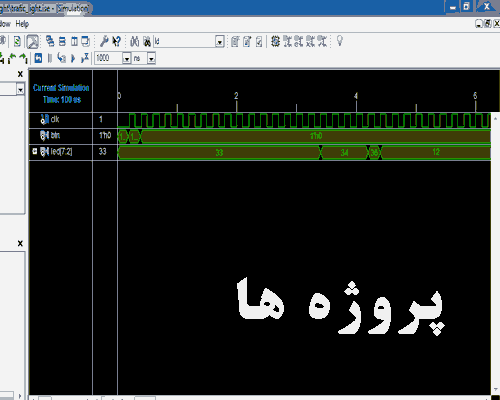Viewport: 500px width, 400px height.
Task: Click the What's This help pointer icon
Action: click(x=116, y=41)
